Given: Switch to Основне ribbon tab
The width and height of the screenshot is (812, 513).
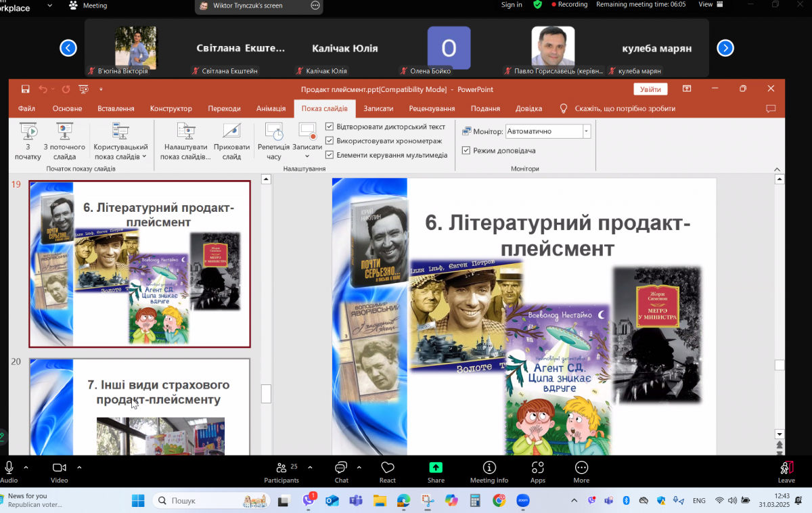Looking at the screenshot, I should [67, 108].
